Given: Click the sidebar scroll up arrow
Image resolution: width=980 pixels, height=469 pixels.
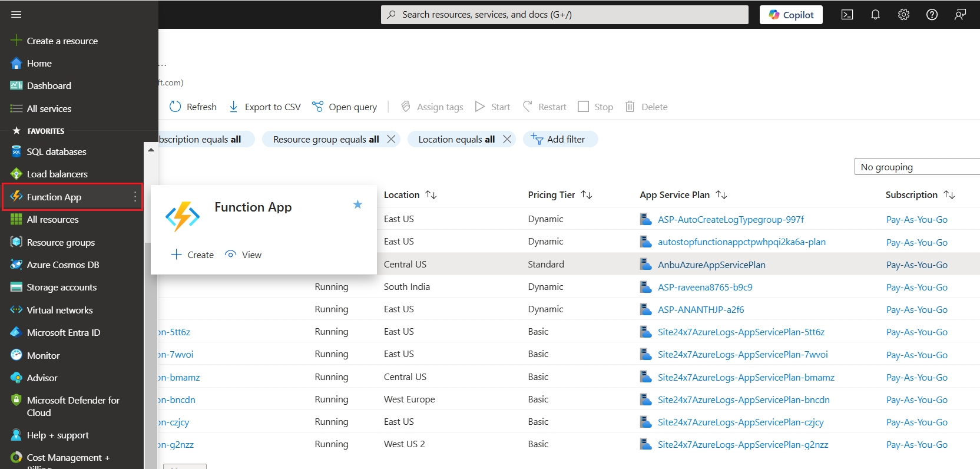Looking at the screenshot, I should click(151, 150).
